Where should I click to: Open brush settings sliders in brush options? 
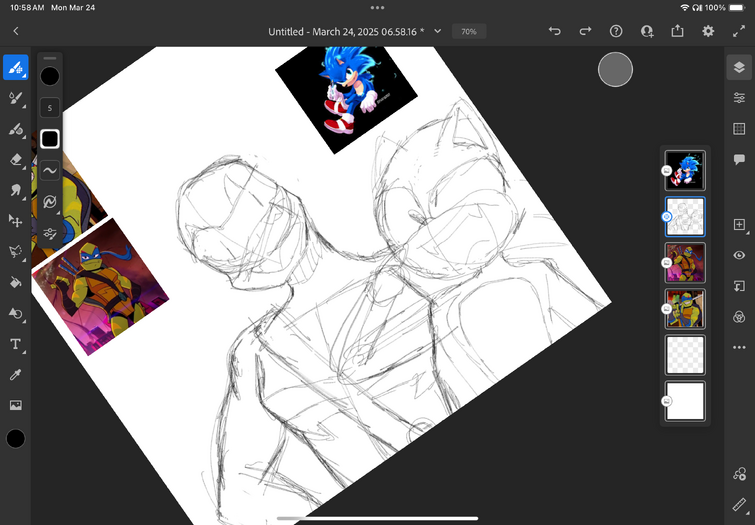click(x=50, y=234)
